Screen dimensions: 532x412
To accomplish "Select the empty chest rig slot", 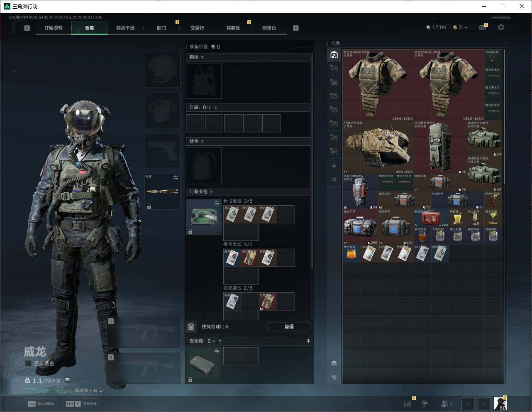I will pyautogui.click(x=204, y=81).
